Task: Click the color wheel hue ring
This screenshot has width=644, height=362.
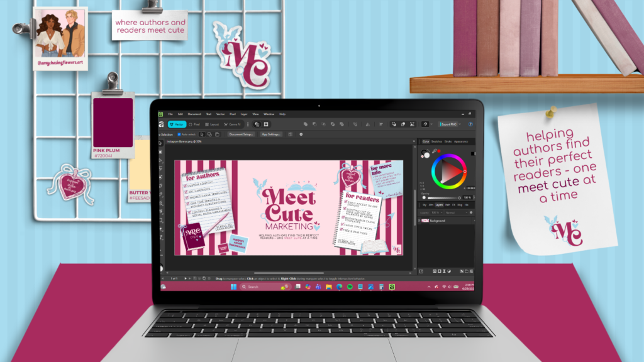Action: 449,156
